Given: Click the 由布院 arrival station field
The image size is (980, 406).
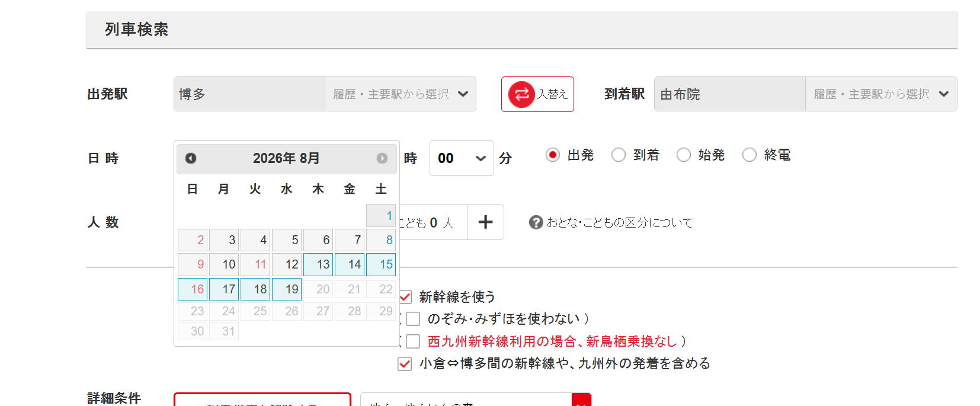Looking at the screenshot, I should [x=730, y=94].
